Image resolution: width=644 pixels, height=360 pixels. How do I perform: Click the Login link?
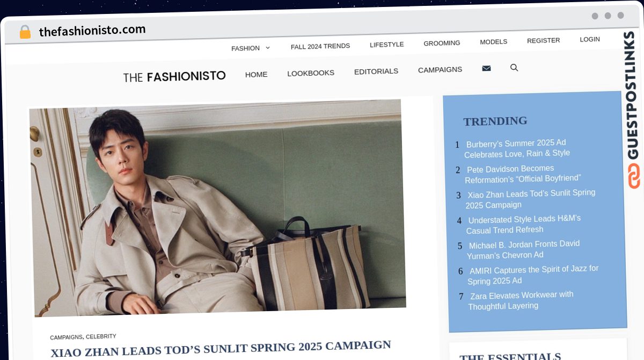(x=590, y=39)
